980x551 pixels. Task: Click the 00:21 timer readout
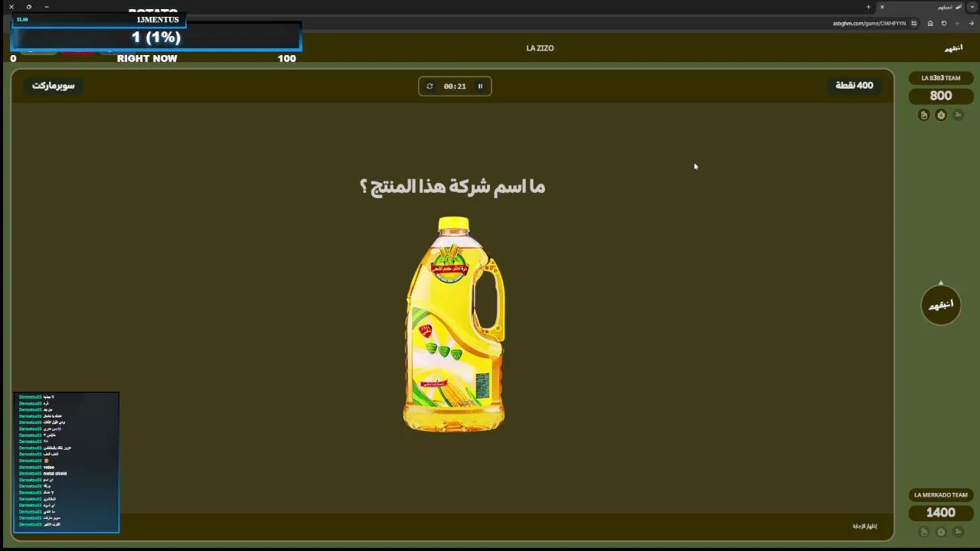pyautogui.click(x=455, y=86)
